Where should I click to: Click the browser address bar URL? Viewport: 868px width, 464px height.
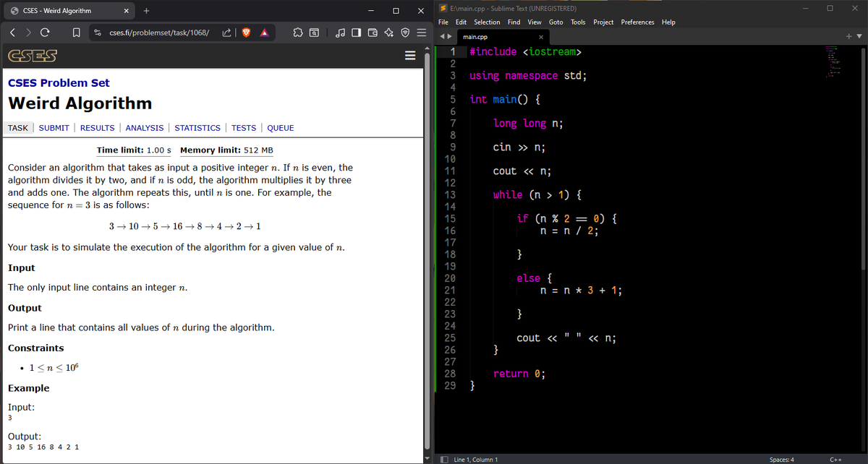(159, 33)
